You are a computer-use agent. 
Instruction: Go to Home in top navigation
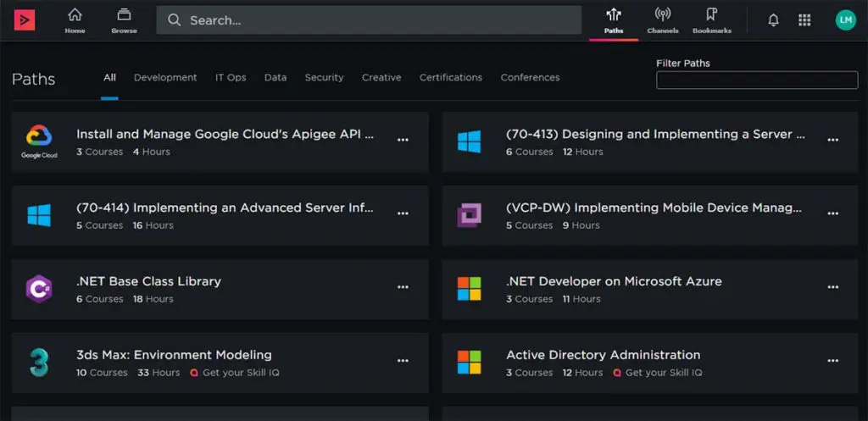click(75, 21)
